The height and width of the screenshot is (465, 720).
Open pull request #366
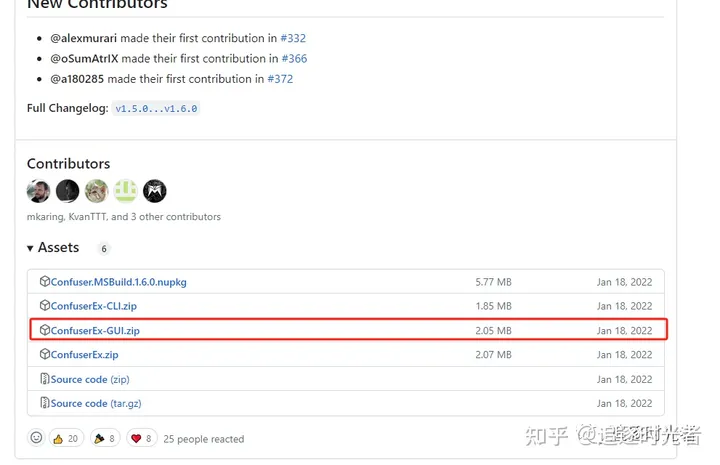pyautogui.click(x=294, y=58)
